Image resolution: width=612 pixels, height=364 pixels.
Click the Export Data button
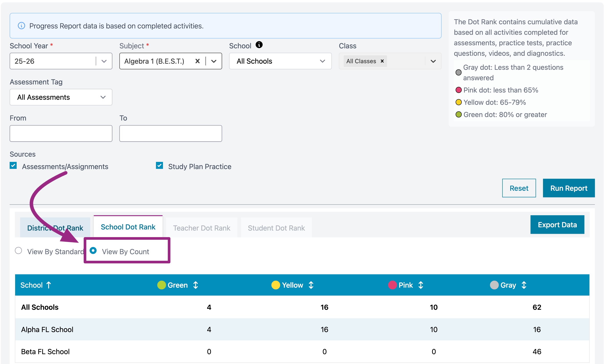(557, 225)
